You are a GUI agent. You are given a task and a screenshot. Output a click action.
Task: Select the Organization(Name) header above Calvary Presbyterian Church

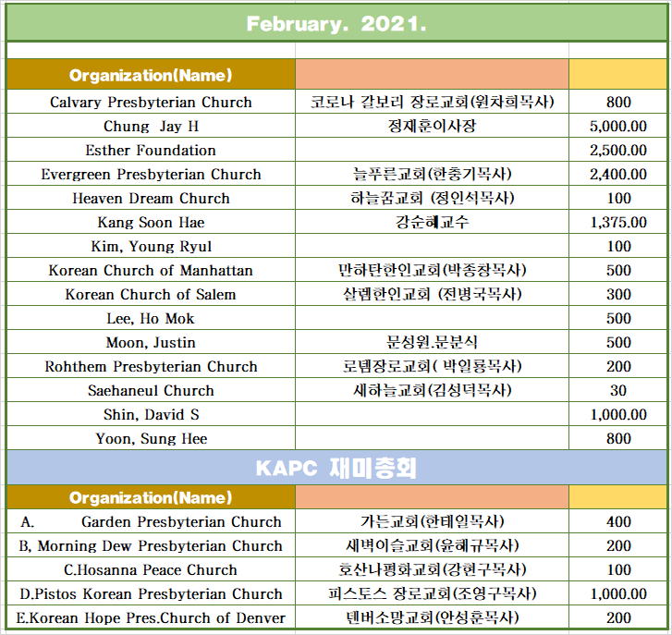(x=151, y=75)
